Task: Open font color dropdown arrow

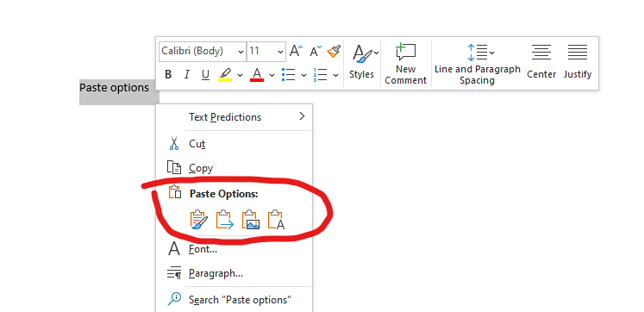Action: 272,75
